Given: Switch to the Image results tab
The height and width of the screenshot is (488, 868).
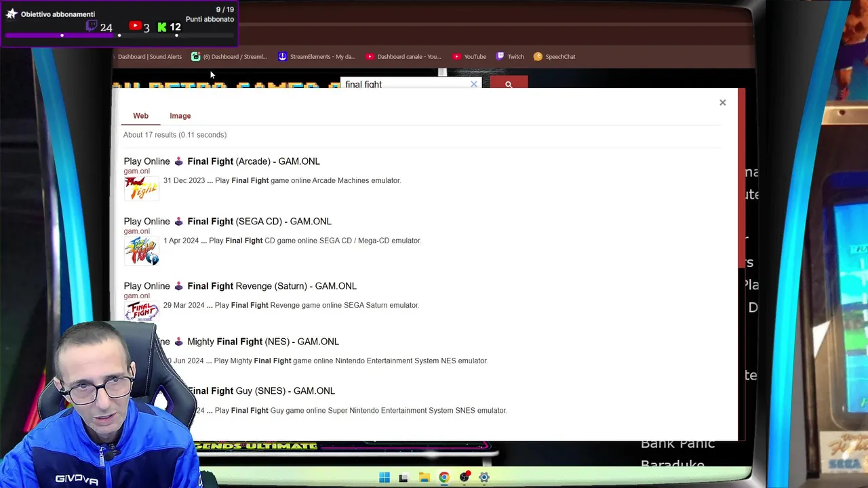Looking at the screenshot, I should click(180, 116).
